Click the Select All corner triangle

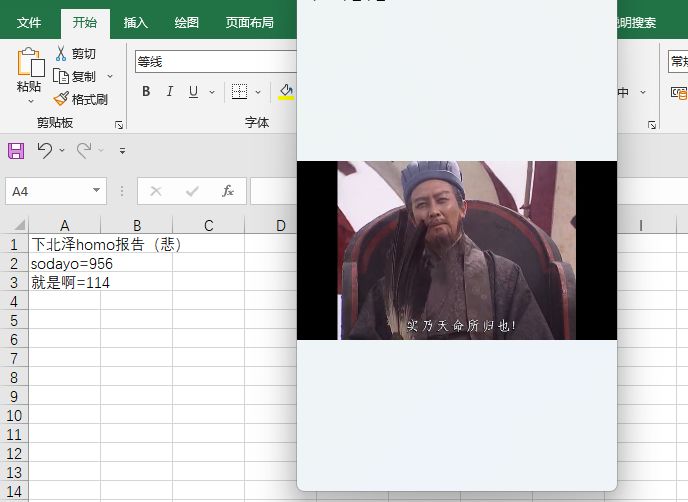19,226
